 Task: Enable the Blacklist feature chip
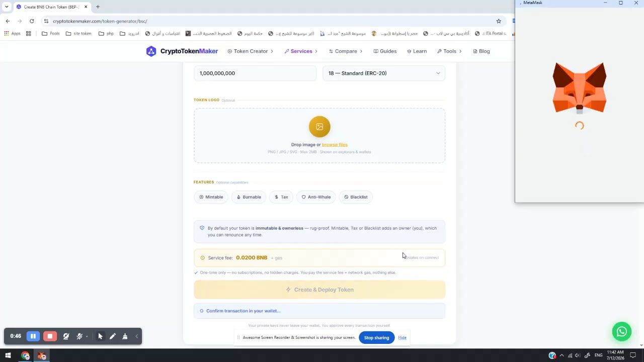point(356,197)
